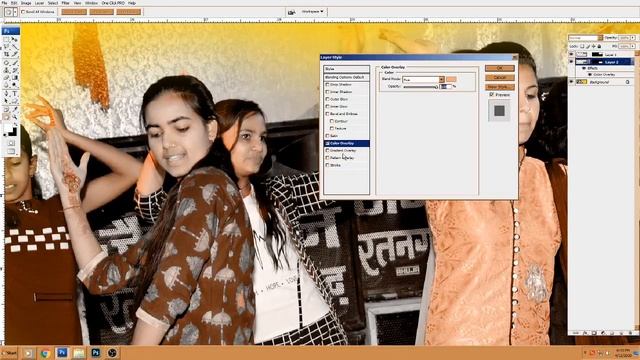Select the Magic Wand tool
640x360 pixels.
[x=15, y=47]
